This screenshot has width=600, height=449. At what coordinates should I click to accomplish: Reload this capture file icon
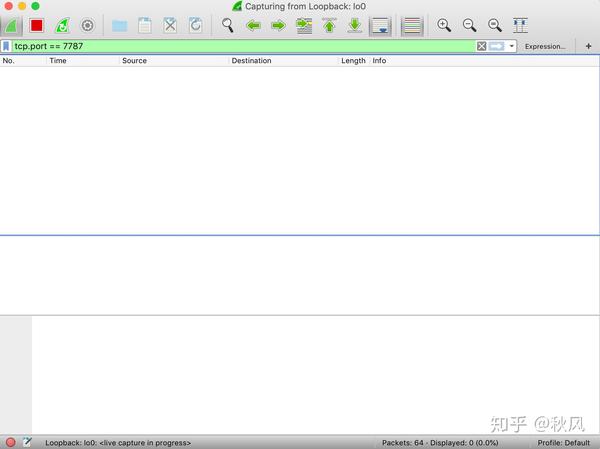point(196,26)
